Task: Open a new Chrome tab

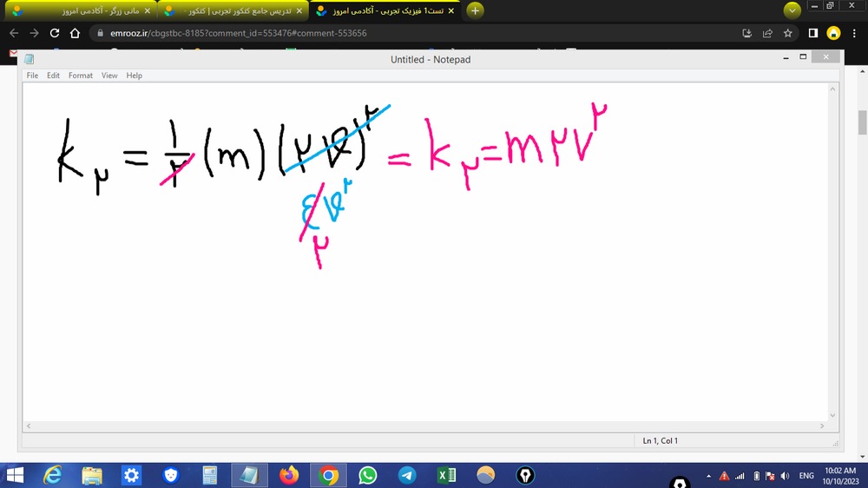Action: [475, 10]
